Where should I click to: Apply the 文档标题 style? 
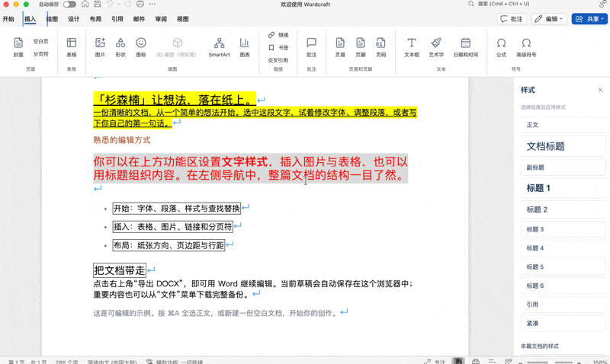click(563, 146)
